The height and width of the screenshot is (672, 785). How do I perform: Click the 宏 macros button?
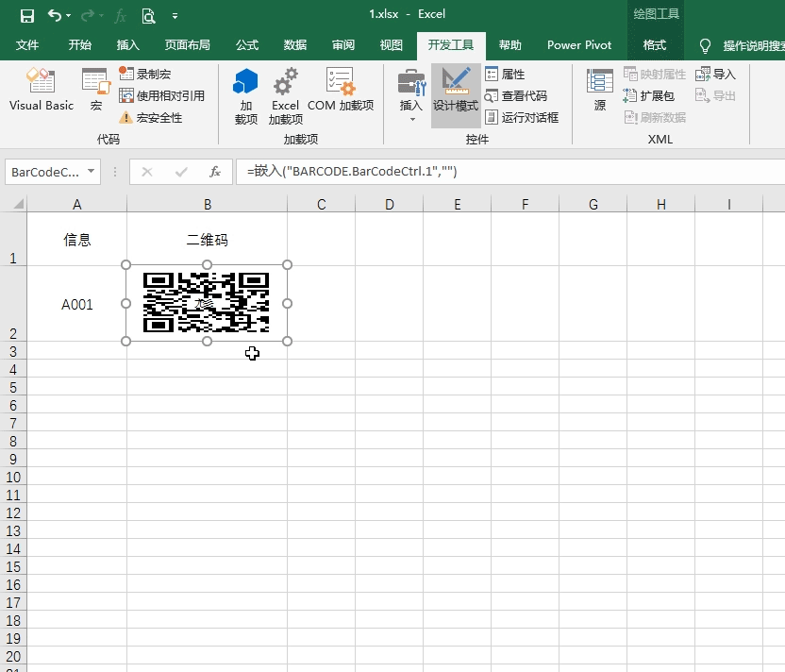pos(95,89)
